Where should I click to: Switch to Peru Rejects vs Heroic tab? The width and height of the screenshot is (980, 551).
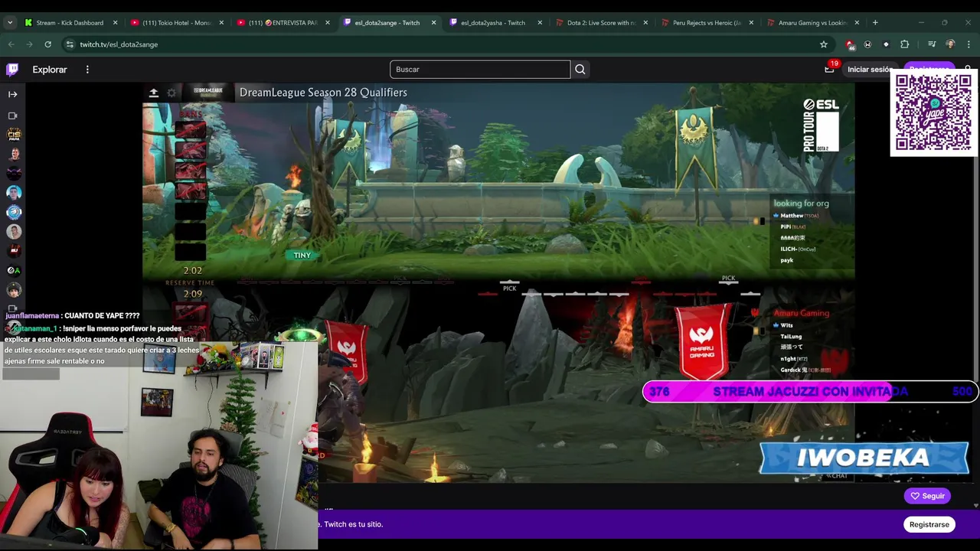tap(707, 23)
